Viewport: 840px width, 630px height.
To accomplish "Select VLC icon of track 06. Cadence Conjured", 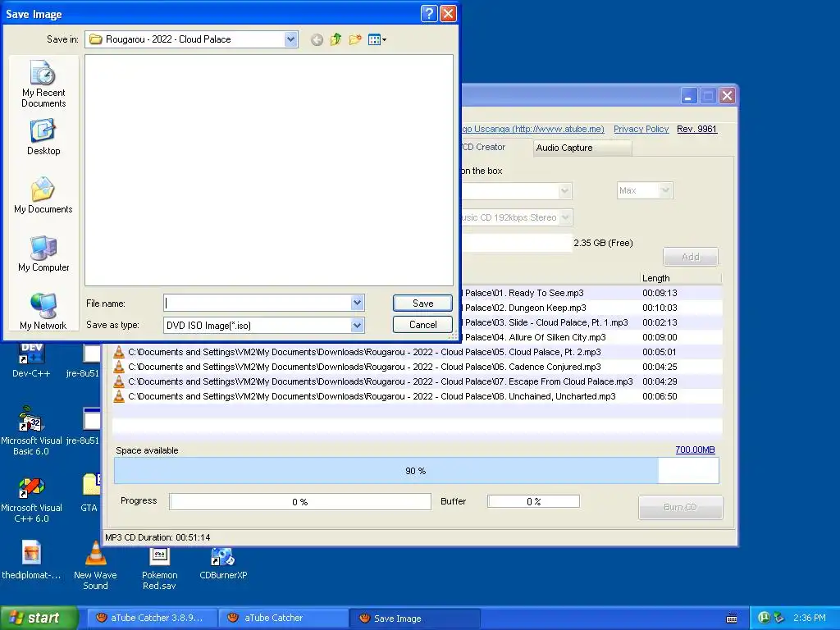I will [119, 367].
